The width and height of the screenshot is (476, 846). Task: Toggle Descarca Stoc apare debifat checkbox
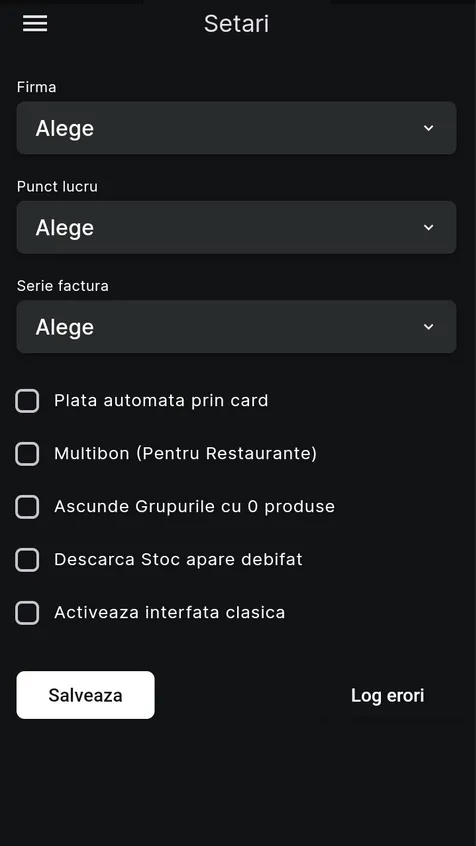(27, 560)
